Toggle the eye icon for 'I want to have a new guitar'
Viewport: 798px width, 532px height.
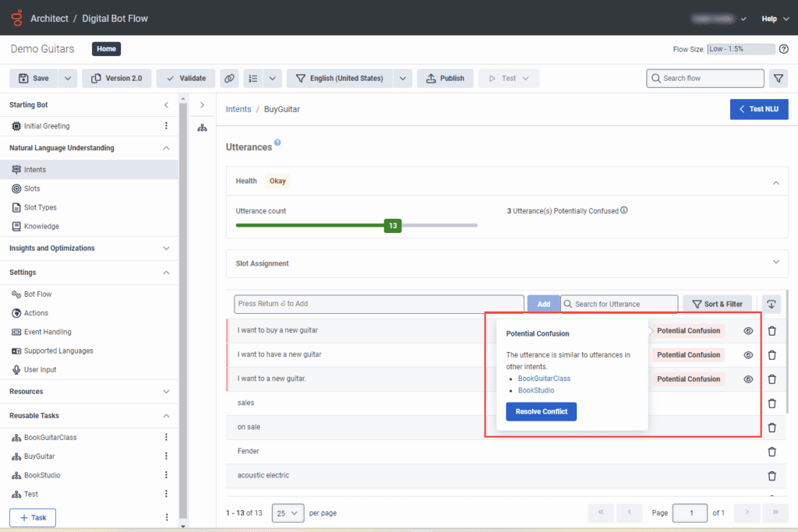point(748,355)
